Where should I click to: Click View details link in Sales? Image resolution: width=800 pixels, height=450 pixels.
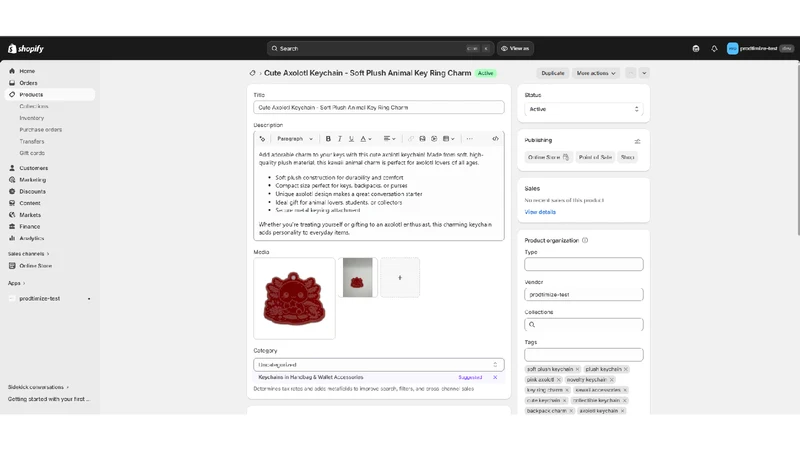(x=540, y=212)
